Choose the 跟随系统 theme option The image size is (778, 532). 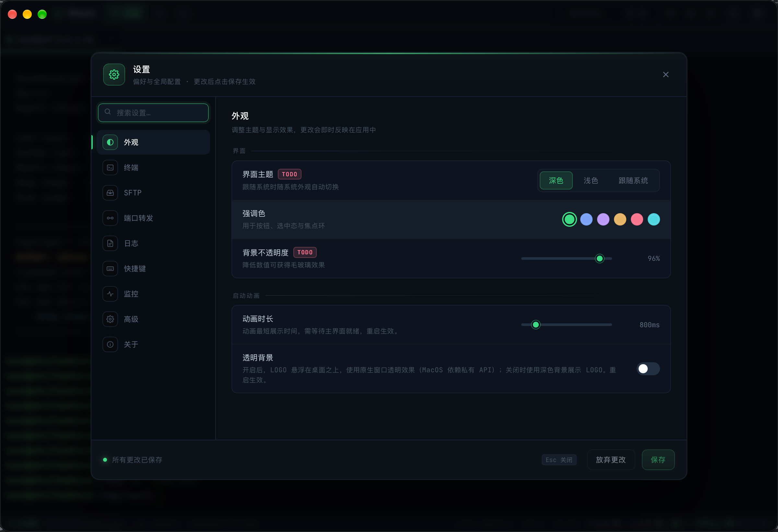pyautogui.click(x=633, y=181)
